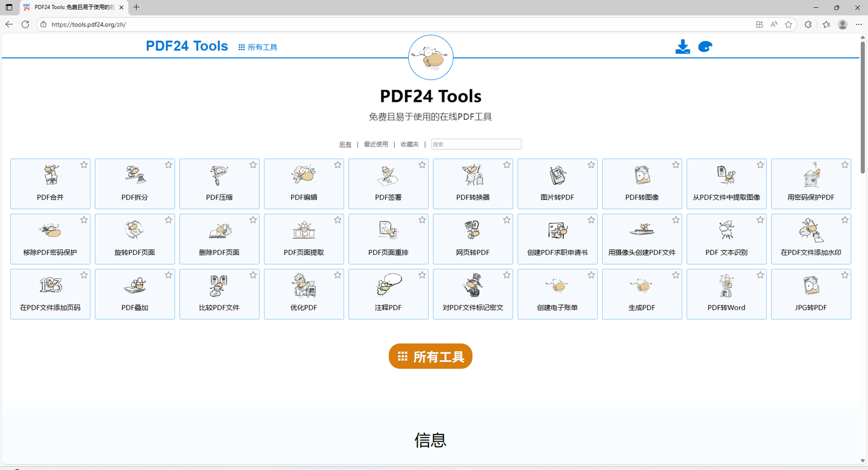Click the blue theme palette icon in header
This screenshot has width=868, height=470.
point(705,47)
